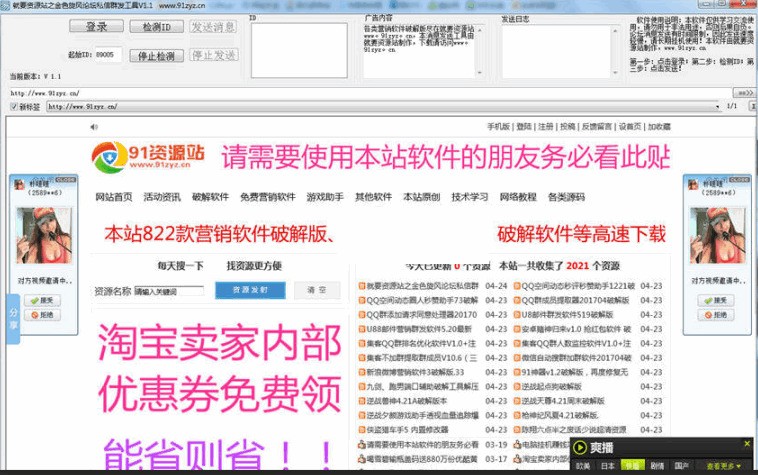Focus the 起始ID input showing 89005
This screenshot has height=475, width=758.
click(107, 55)
